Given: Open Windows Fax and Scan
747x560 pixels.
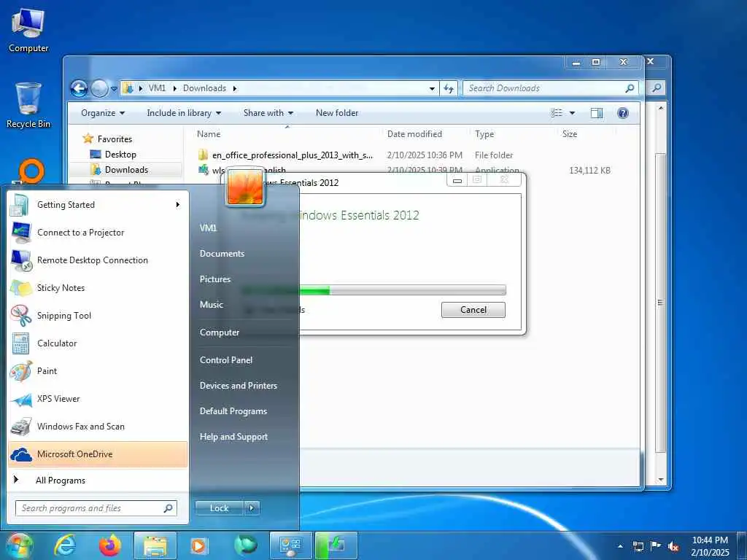Looking at the screenshot, I should [98, 426].
